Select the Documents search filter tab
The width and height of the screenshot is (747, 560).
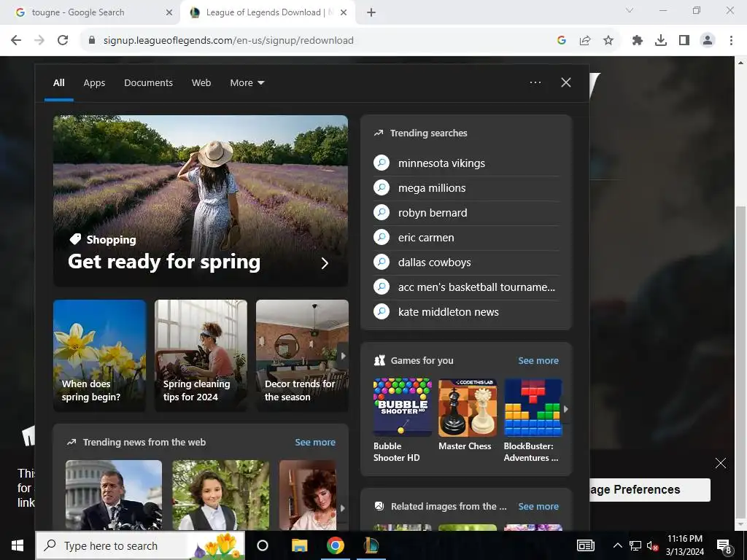coord(148,83)
